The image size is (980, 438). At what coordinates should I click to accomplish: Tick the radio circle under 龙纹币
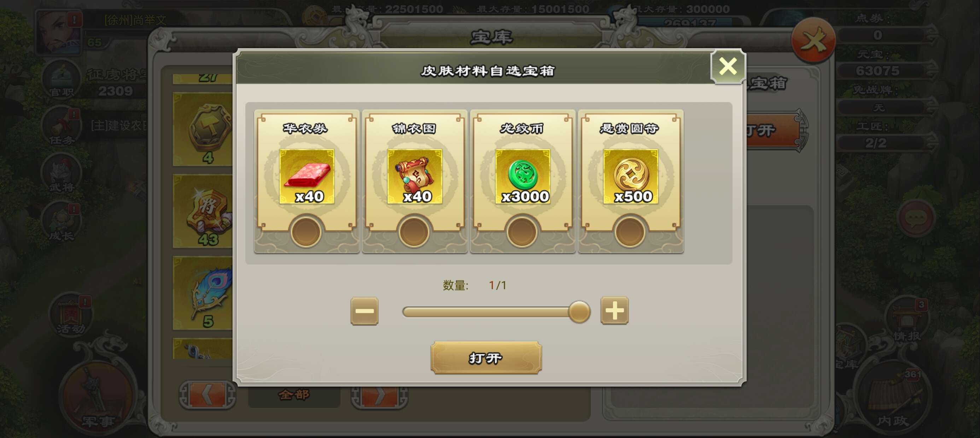pos(522,232)
